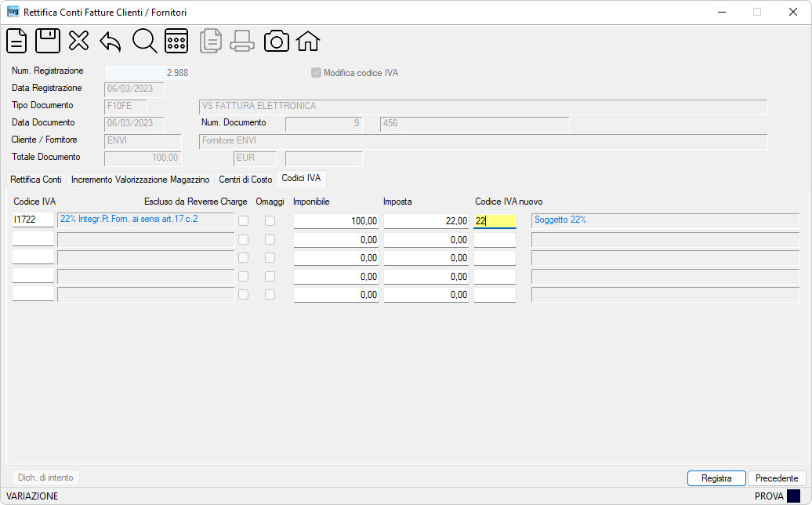The height and width of the screenshot is (505, 812).
Task: Click the Registra button
Action: coord(716,478)
